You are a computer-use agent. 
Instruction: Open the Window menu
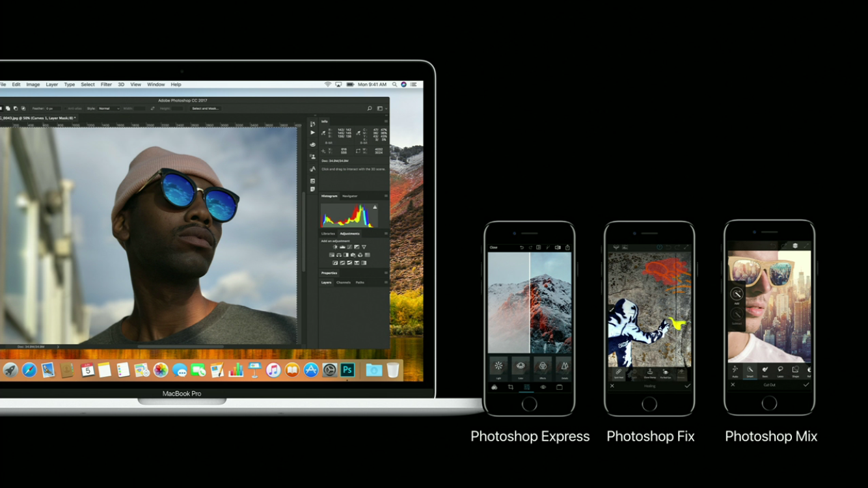pyautogui.click(x=156, y=85)
